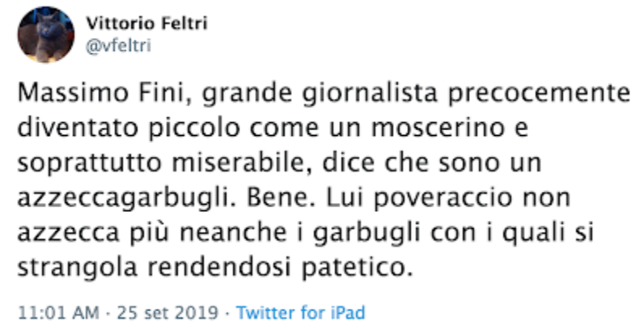Click the word rendendosi in the tweet
Viewport: 644px width, 330px height.
tap(219, 268)
